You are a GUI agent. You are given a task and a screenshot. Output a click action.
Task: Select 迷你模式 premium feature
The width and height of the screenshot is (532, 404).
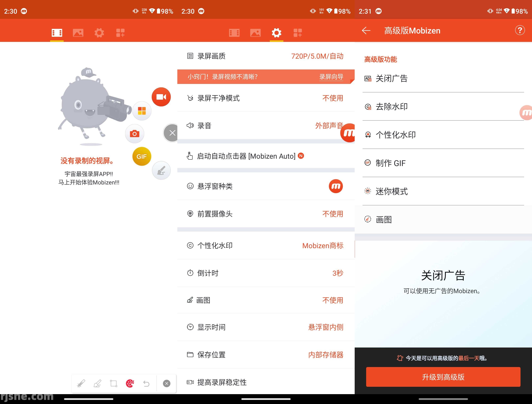[x=443, y=191]
